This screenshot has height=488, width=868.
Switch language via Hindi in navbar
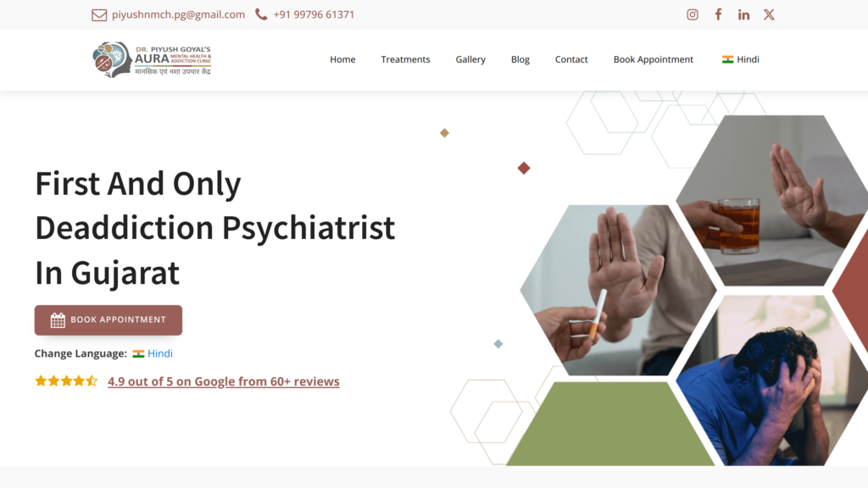click(x=740, y=59)
